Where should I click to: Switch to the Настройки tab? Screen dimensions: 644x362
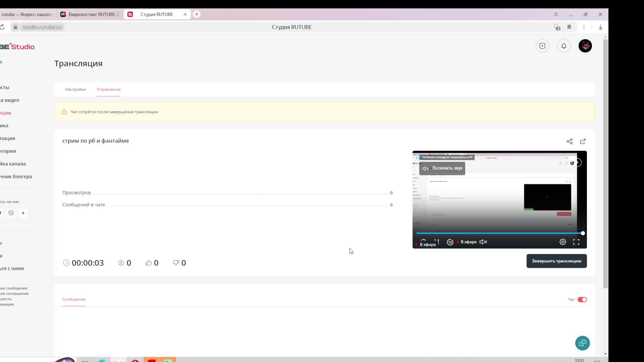point(75,89)
